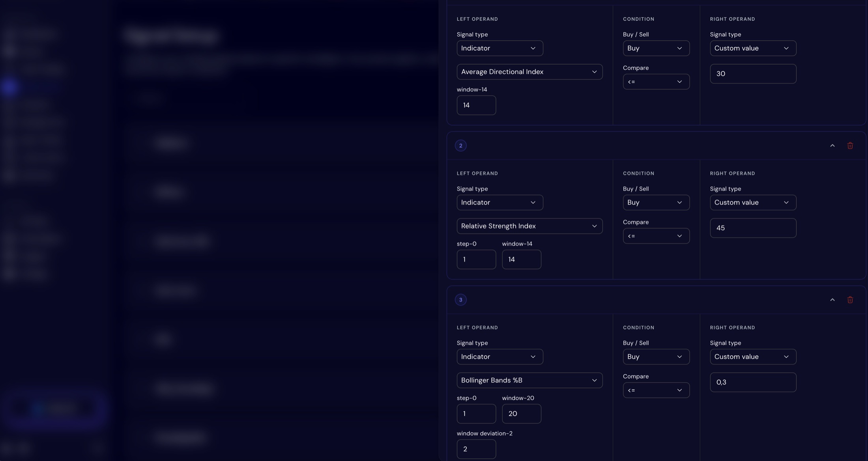Open condition 2 Compare operator dropdown
This screenshot has width=868, height=461.
(x=656, y=236)
